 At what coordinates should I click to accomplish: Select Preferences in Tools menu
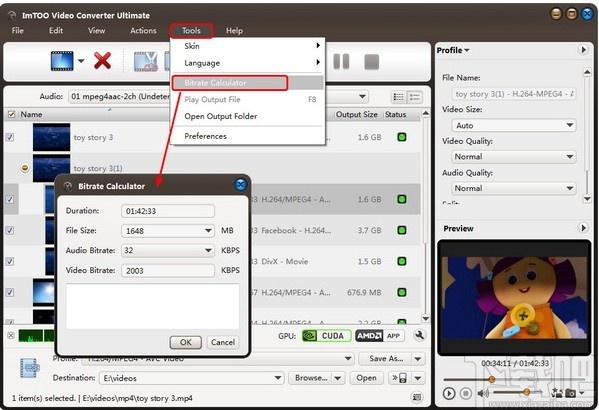[x=248, y=136]
